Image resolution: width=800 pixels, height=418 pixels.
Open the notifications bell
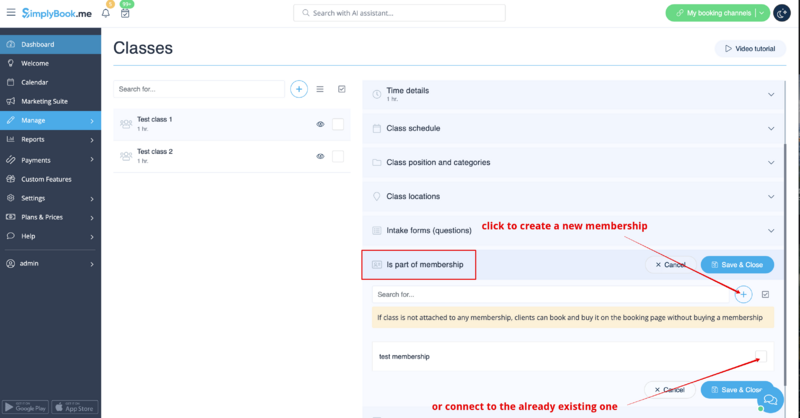106,13
